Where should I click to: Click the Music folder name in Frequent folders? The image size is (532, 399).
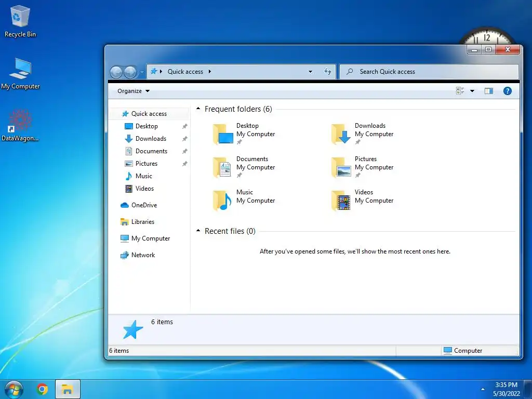tap(245, 192)
